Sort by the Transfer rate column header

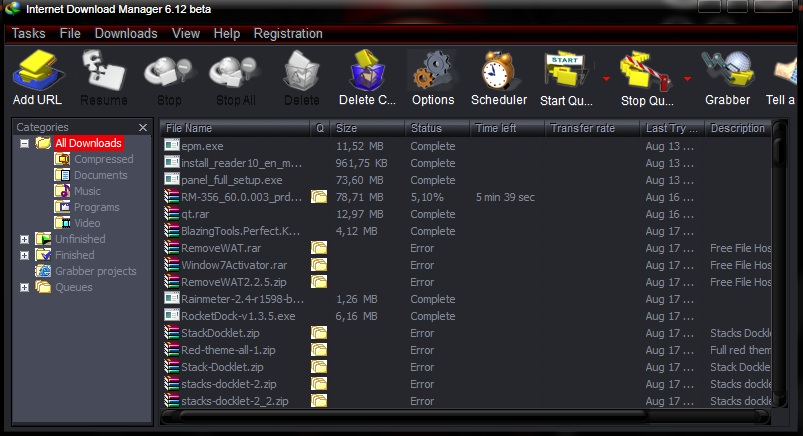point(592,128)
